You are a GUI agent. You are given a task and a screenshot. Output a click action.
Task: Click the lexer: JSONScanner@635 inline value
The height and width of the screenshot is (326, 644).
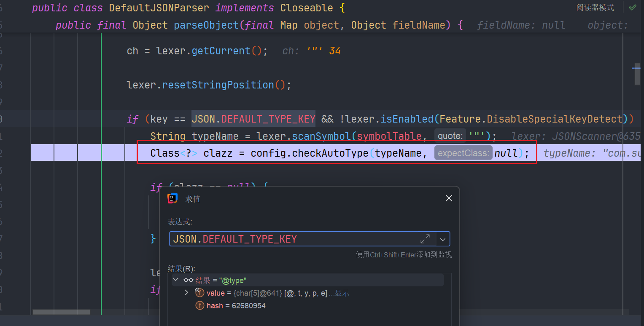576,136
